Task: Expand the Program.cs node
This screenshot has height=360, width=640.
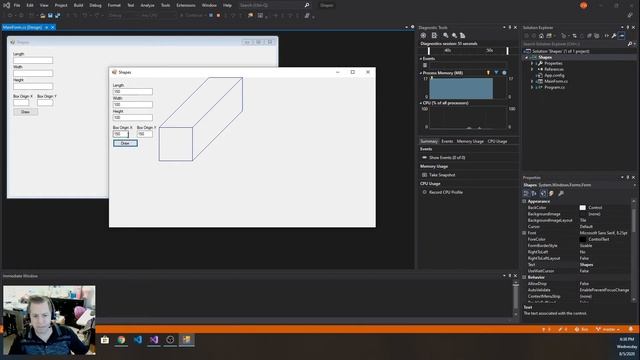Action: (532, 87)
